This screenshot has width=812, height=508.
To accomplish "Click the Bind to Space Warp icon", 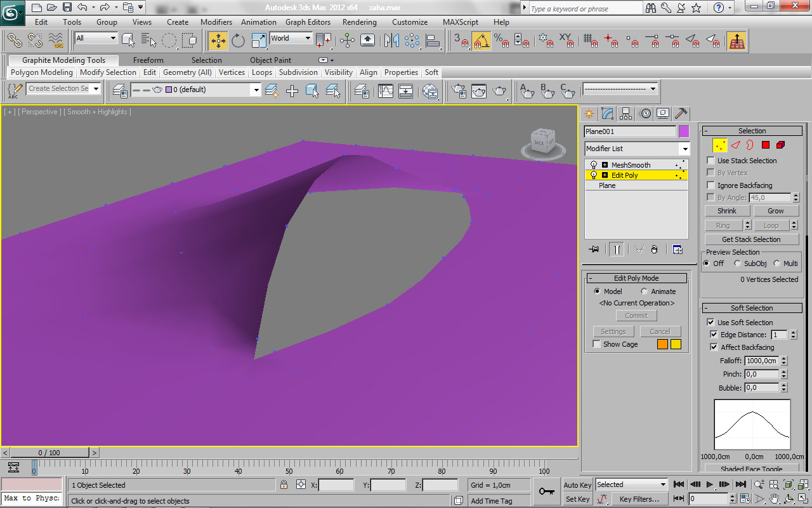I will 56,41.
